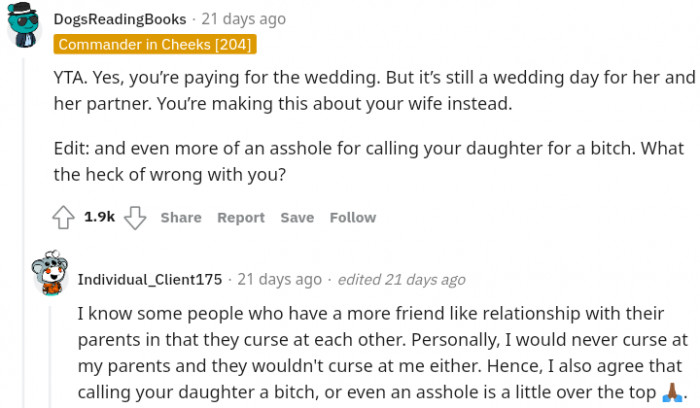Open the DogsReadingBooks username profile link
The image size is (700, 408).
click(x=120, y=19)
